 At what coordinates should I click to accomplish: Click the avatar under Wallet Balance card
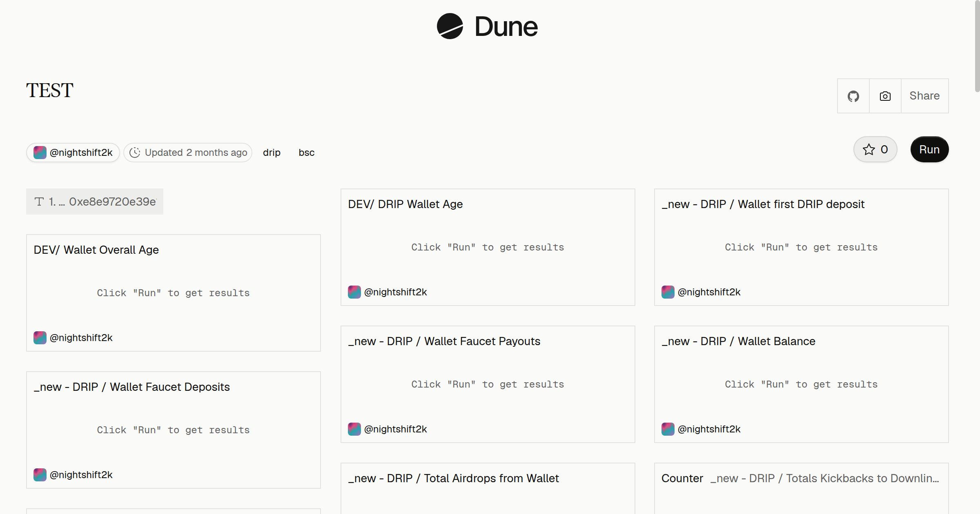pyautogui.click(x=668, y=429)
